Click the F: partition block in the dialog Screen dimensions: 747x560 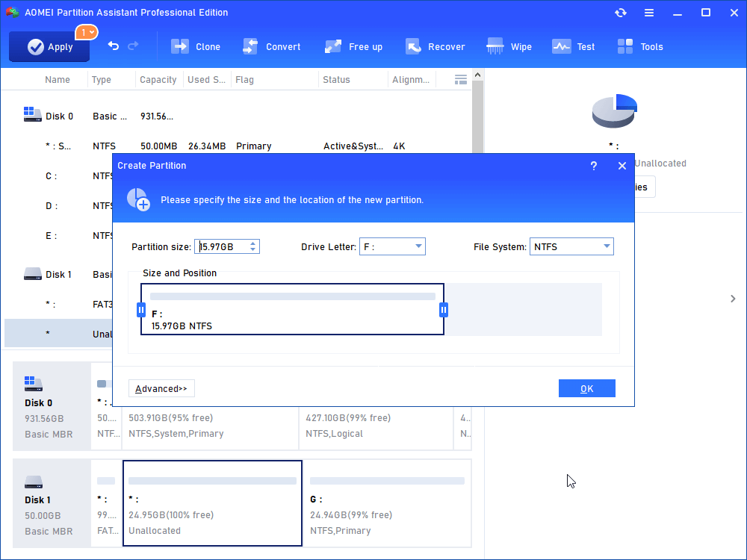point(293,310)
